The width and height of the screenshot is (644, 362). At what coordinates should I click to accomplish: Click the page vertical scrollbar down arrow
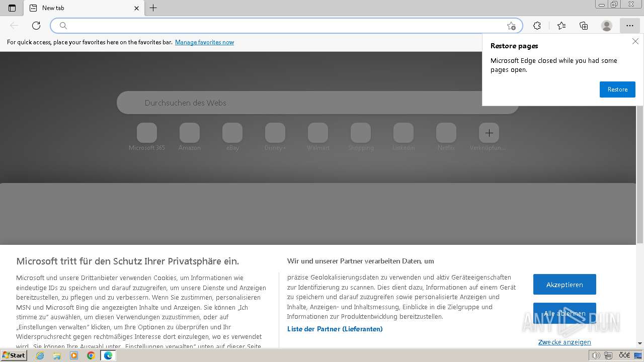(640, 343)
